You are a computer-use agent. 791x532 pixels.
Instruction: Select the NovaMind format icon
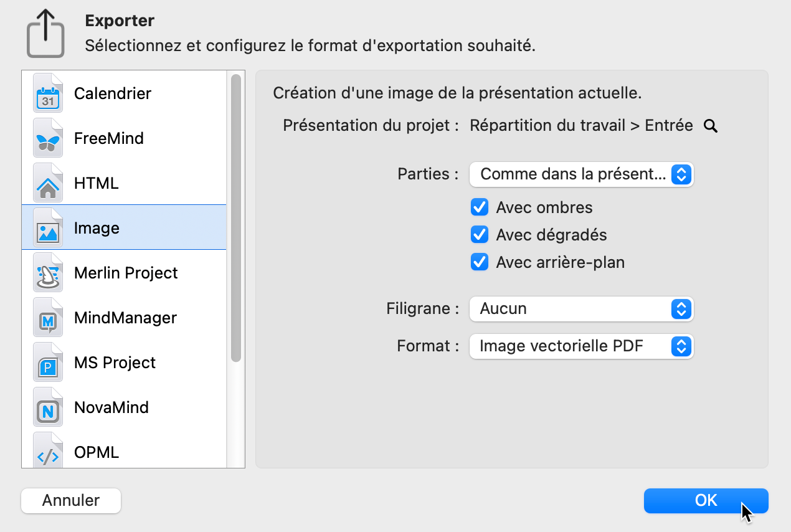(x=48, y=408)
